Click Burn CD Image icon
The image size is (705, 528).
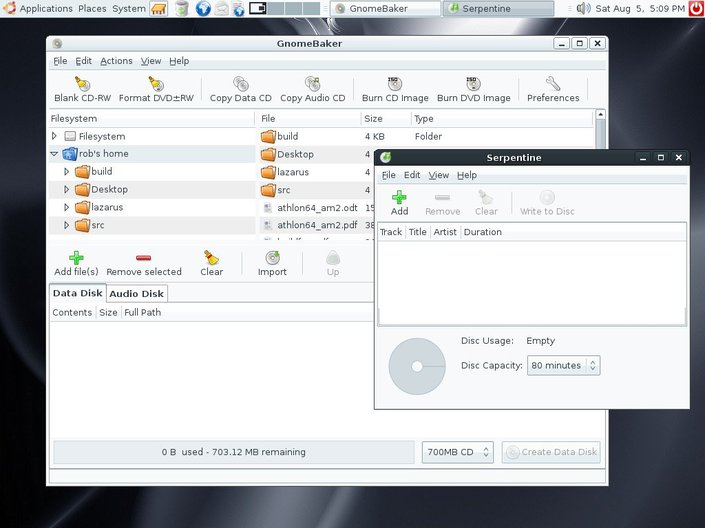395,84
